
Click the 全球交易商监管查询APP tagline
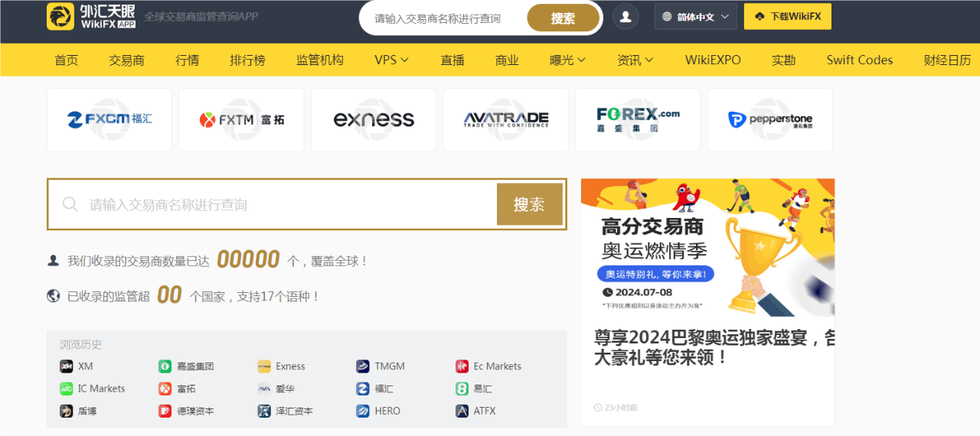pyautogui.click(x=201, y=16)
